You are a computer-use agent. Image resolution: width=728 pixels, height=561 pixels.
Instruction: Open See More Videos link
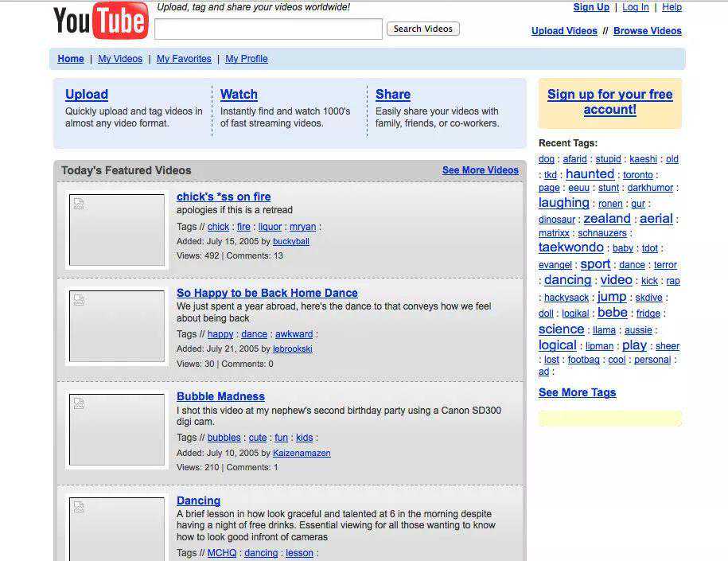tap(480, 170)
